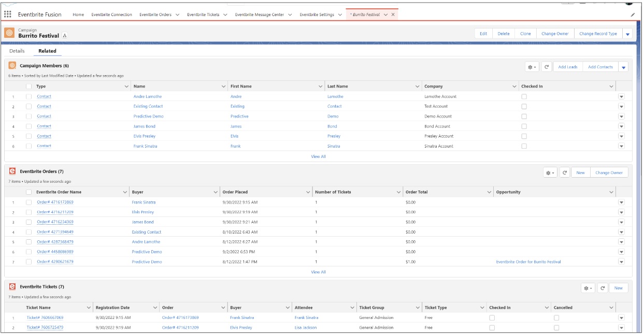Open the Eventbrite Tickets gear settings
Image resolution: width=644 pixels, height=334 pixels.
click(x=588, y=288)
